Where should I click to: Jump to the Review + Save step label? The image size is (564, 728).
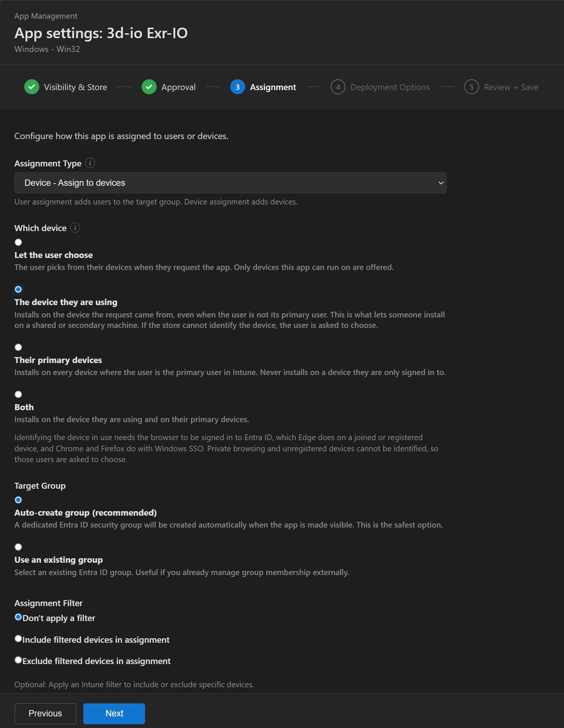[x=511, y=87]
